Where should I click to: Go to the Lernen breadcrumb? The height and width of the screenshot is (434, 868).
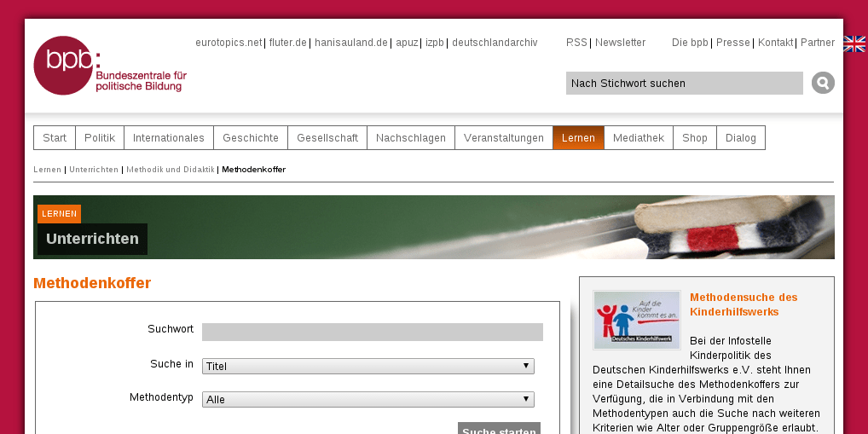pos(47,170)
